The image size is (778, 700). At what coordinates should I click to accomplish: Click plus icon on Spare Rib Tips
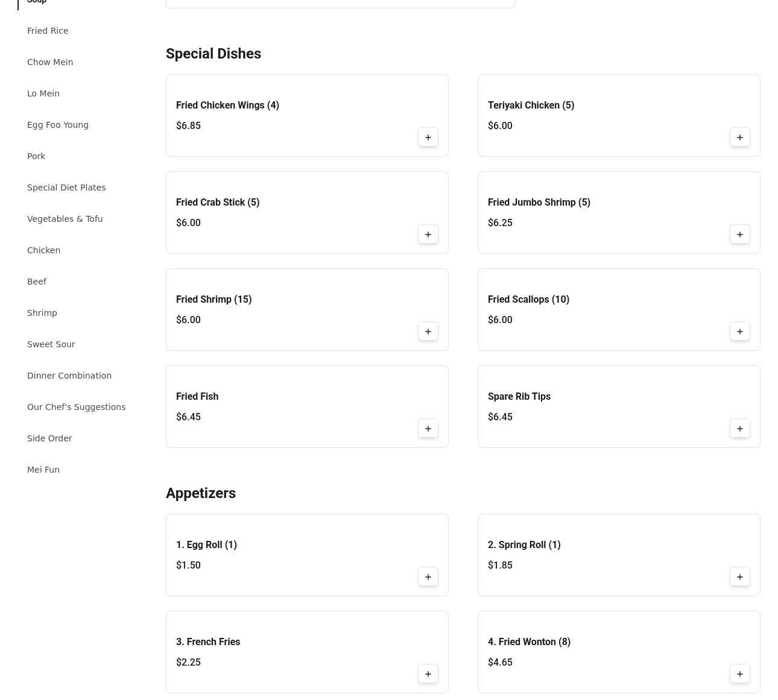740,429
